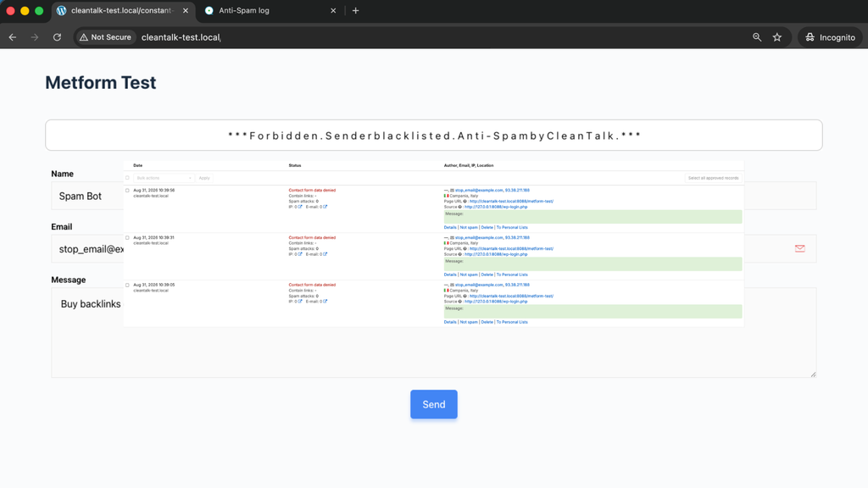Close the cleantalk-test.local tab
The width and height of the screenshot is (868, 488).
point(186,10)
